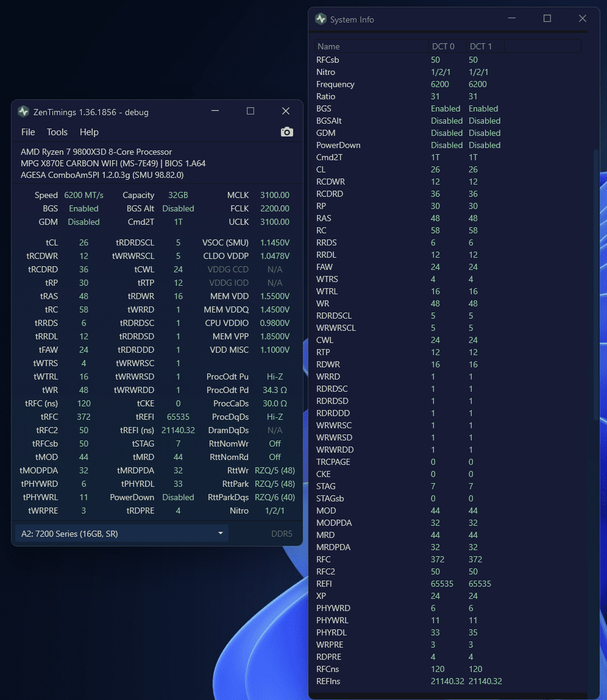The image size is (607, 700).
Task: Select the BGSAlt row in System Info
Action: pos(448,121)
